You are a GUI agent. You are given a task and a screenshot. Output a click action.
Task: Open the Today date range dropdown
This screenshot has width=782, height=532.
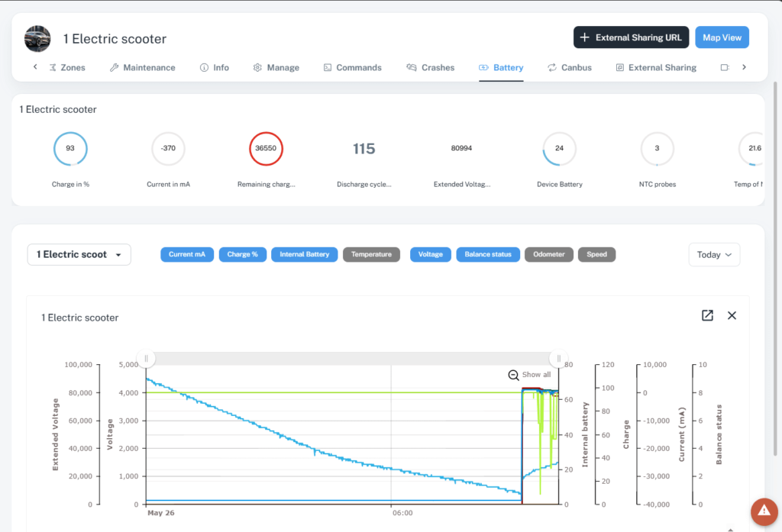click(x=714, y=255)
